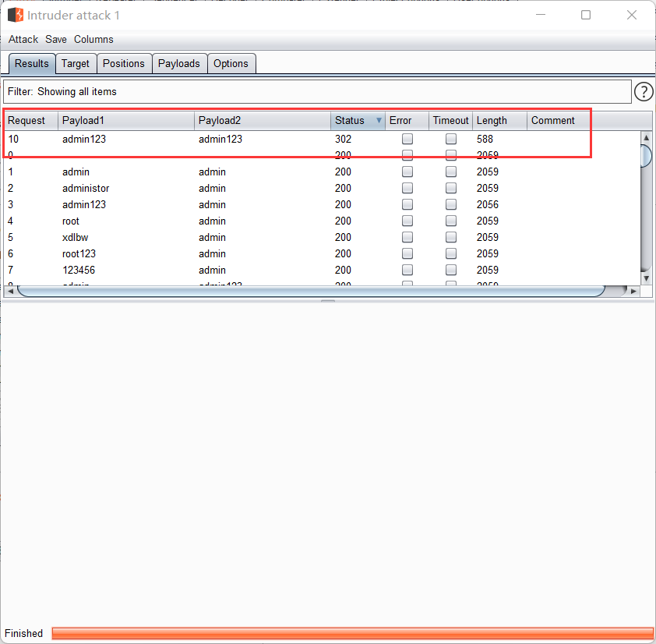Click the results table scroll down arrow
The image size is (656, 644).
tap(645, 278)
